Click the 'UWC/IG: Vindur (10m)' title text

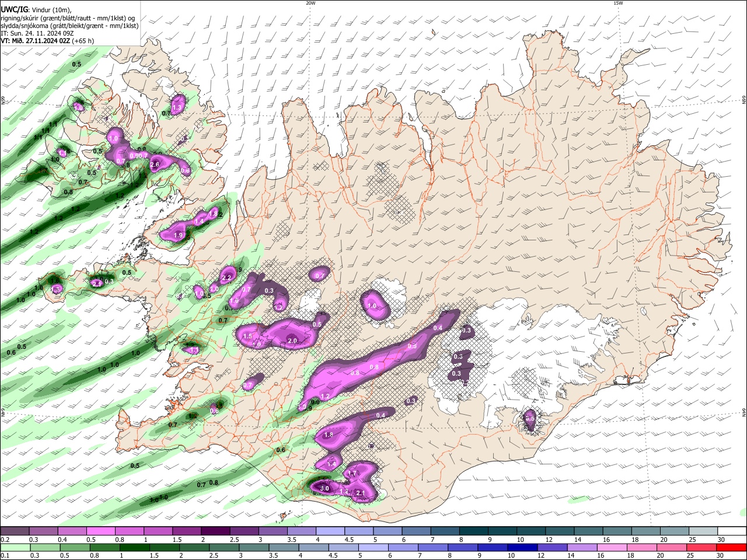click(36, 10)
